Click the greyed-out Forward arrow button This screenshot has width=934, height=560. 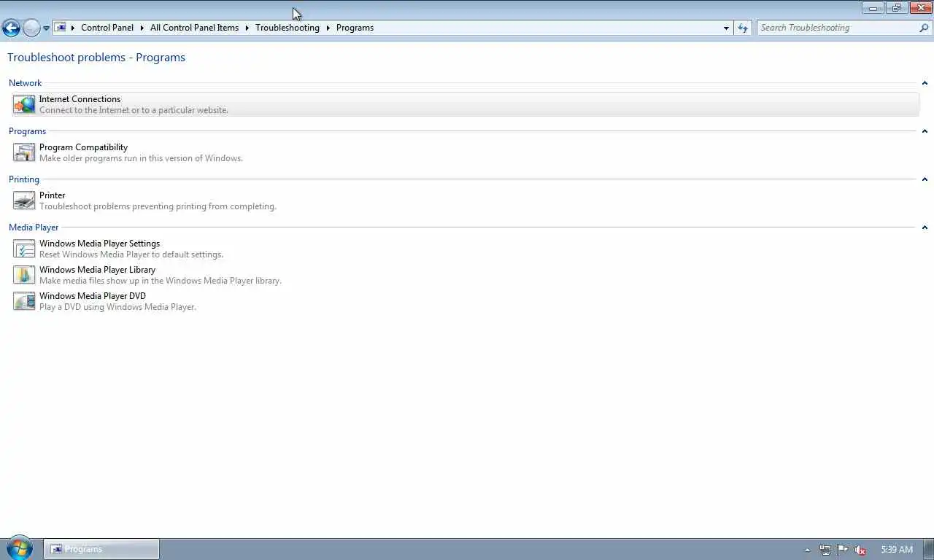tap(31, 28)
